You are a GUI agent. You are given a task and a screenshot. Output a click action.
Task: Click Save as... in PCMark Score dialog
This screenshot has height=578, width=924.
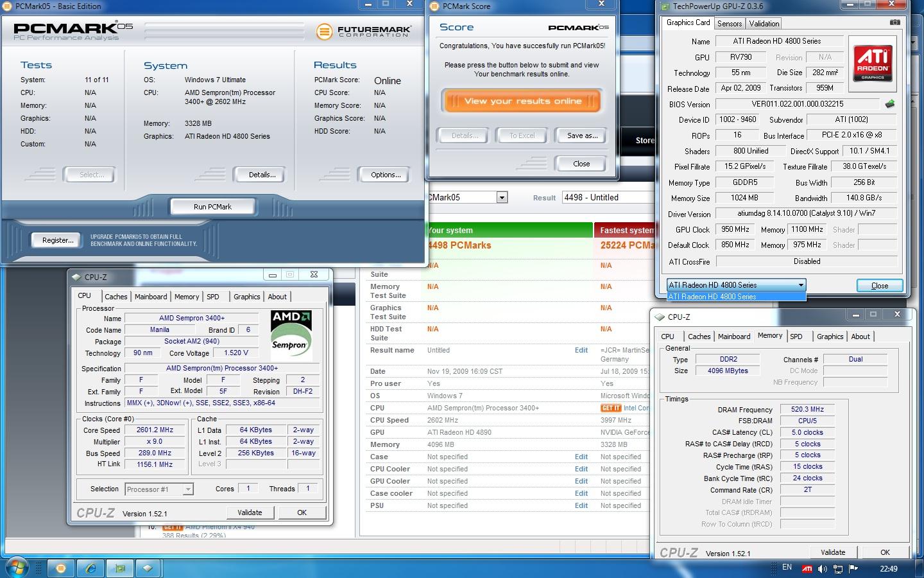click(x=582, y=136)
